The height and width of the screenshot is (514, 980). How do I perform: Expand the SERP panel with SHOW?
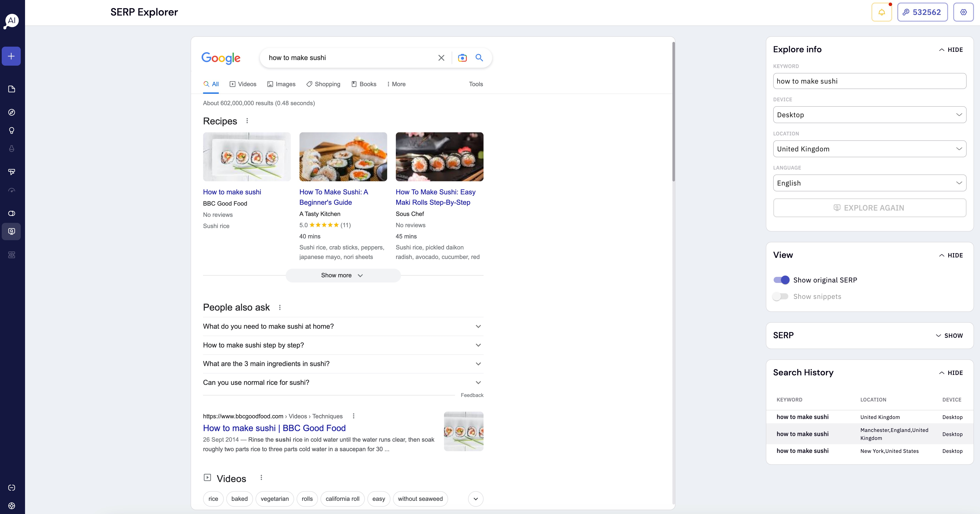pyautogui.click(x=949, y=335)
